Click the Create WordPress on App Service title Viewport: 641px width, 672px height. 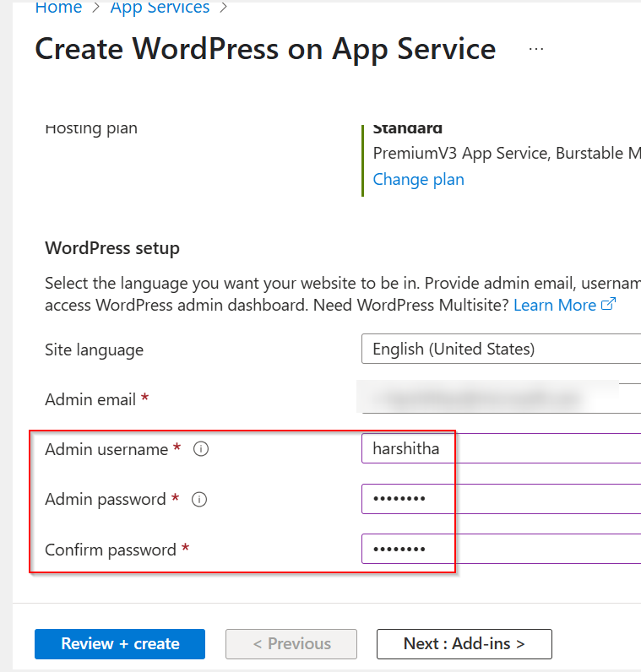click(265, 49)
